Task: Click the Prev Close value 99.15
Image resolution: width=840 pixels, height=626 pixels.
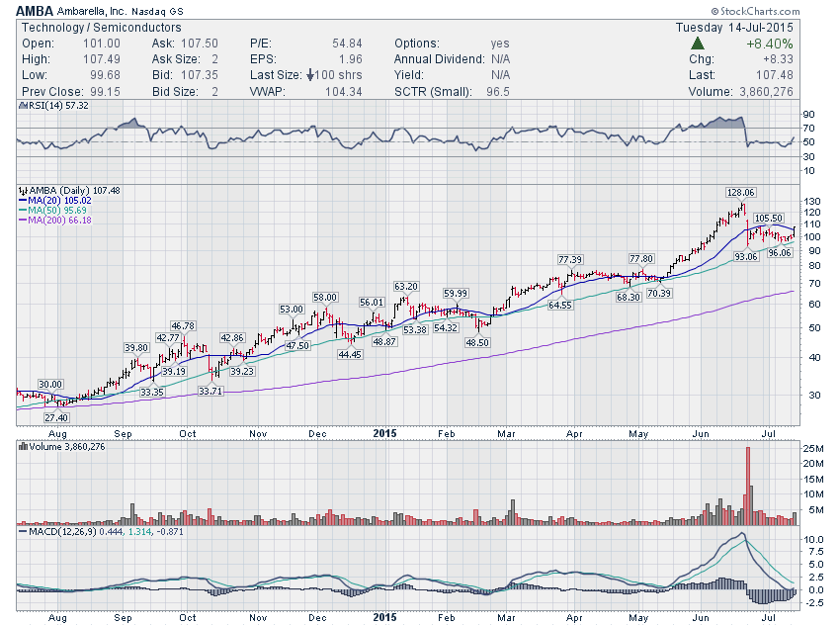Action: click(105, 92)
